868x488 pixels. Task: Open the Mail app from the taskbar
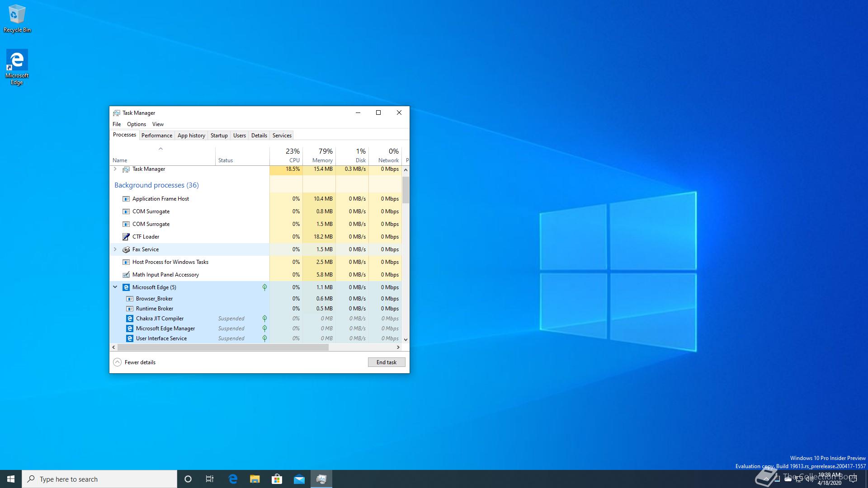(x=299, y=479)
